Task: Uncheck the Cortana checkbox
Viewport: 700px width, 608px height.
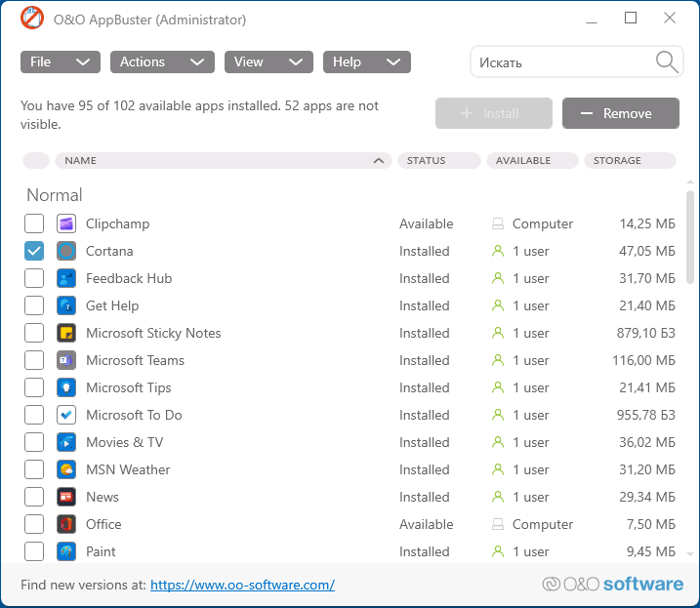Action: (34, 251)
